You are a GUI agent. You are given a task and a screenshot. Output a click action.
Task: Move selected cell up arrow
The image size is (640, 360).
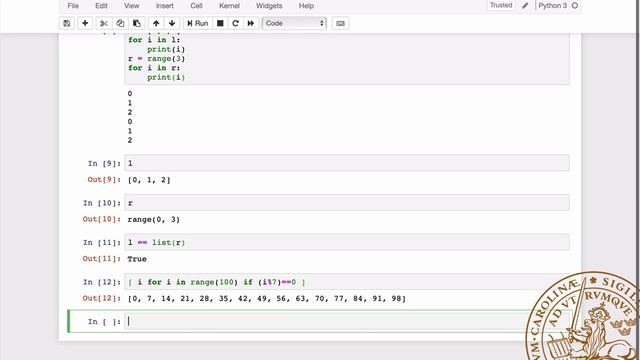[x=156, y=23]
